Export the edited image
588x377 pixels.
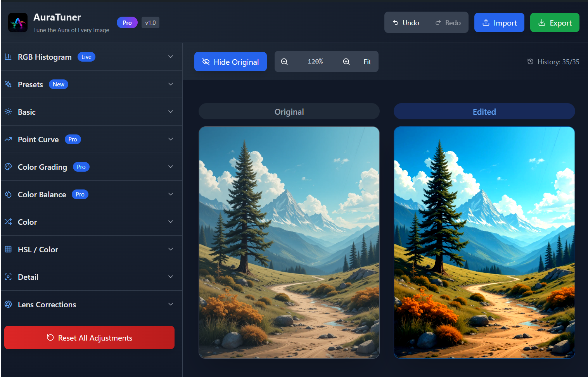click(555, 22)
